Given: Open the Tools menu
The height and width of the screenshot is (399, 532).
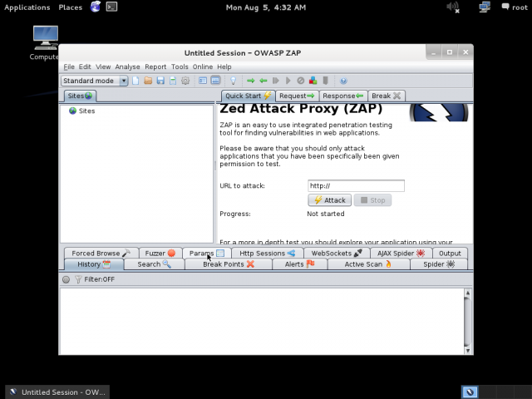Looking at the screenshot, I should 180,66.
